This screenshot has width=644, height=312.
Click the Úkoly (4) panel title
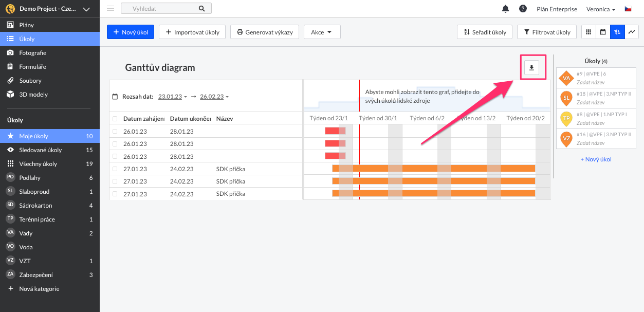point(596,61)
